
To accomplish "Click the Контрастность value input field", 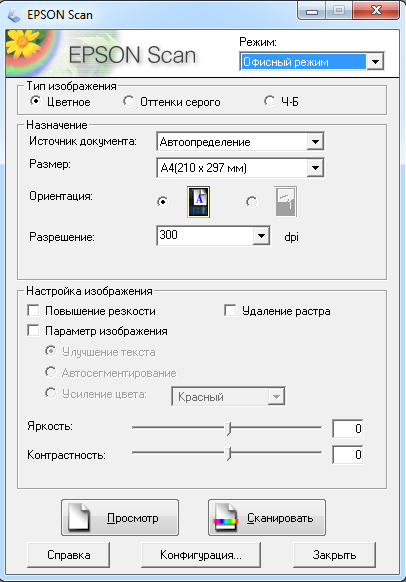I will [348, 455].
